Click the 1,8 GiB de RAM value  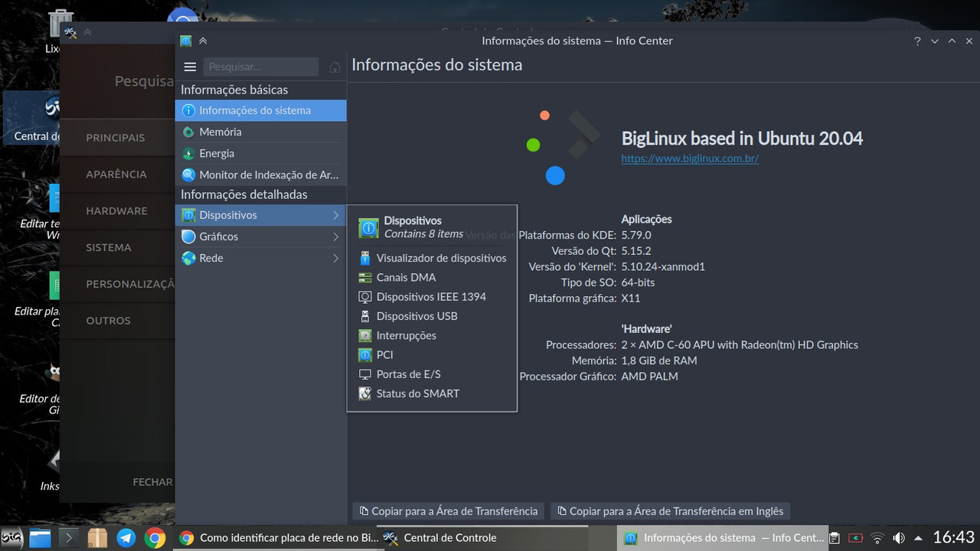(659, 360)
